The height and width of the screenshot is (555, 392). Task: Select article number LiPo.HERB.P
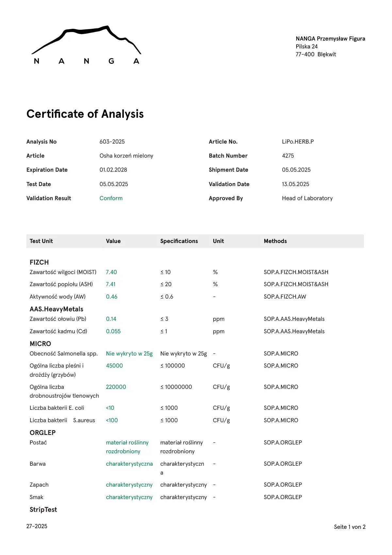tap(298, 142)
